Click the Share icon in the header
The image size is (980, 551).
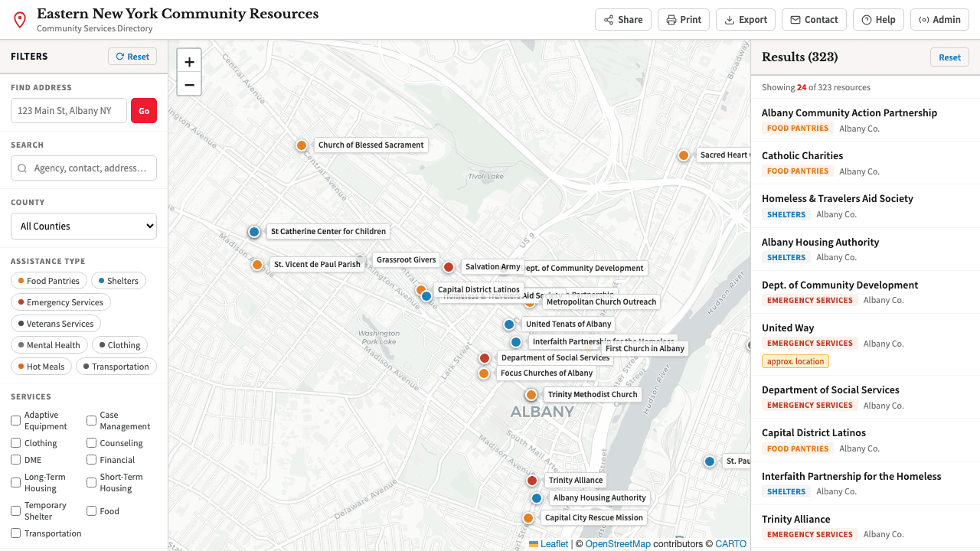(607, 19)
